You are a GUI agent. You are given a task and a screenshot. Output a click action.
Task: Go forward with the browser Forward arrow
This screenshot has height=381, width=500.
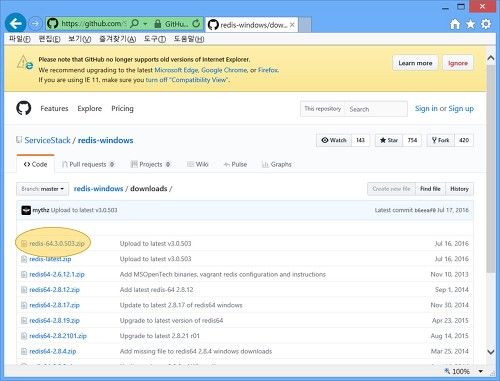35,24
